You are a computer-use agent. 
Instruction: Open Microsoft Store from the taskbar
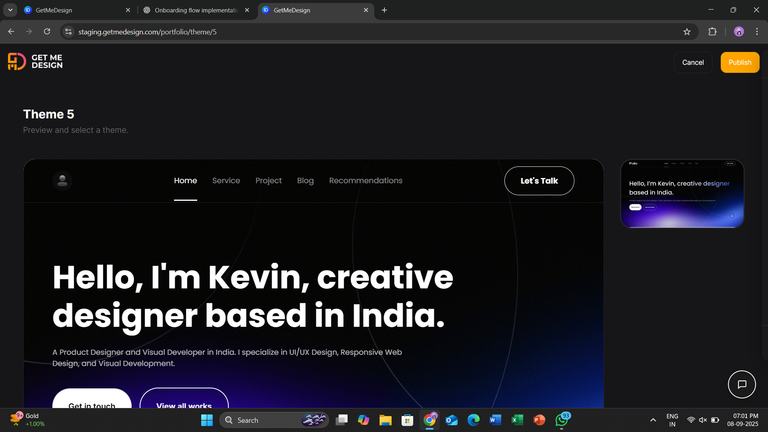[407, 420]
